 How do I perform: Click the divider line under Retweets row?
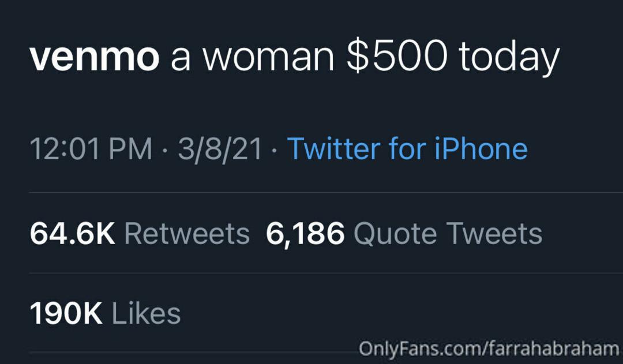tap(326, 273)
